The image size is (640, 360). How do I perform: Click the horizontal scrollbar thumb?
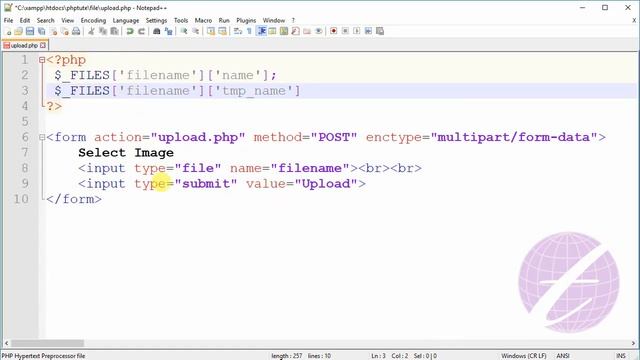coord(47,343)
